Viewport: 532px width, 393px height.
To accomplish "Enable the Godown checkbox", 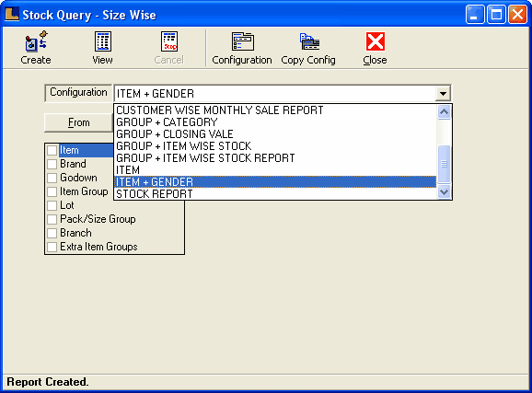I will coord(52,179).
